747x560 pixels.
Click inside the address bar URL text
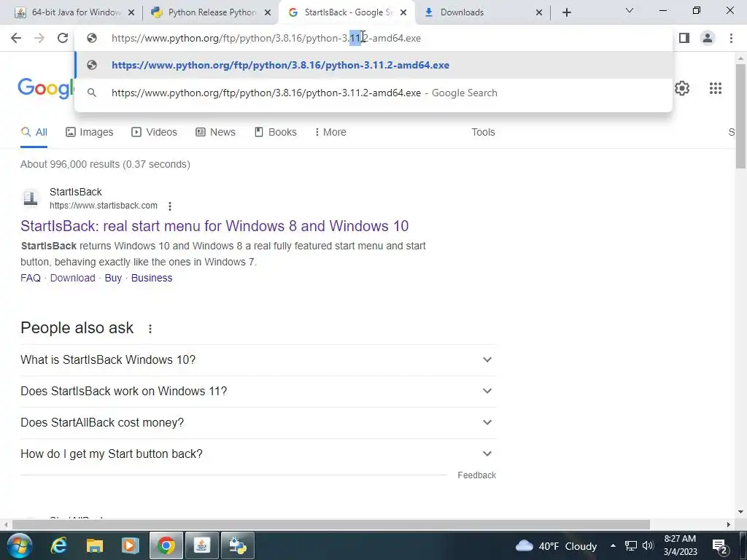click(x=266, y=38)
